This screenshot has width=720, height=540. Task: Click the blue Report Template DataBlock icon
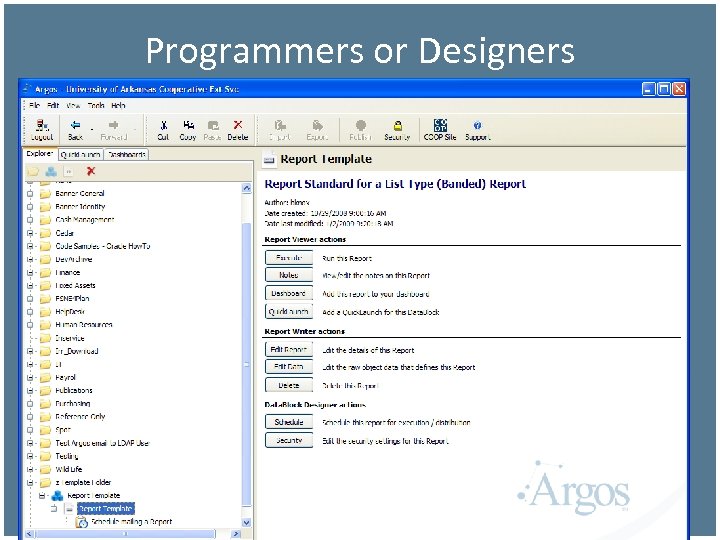pyautogui.click(x=57, y=496)
